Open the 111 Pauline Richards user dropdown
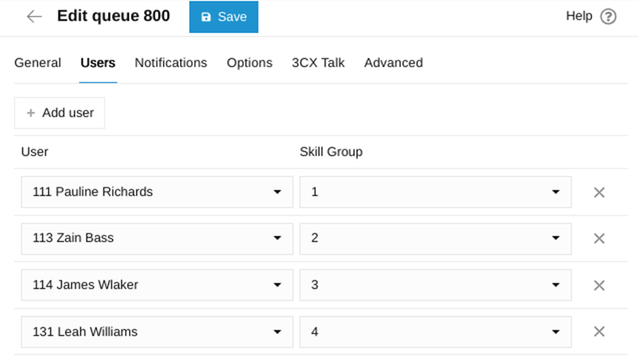 click(157, 191)
